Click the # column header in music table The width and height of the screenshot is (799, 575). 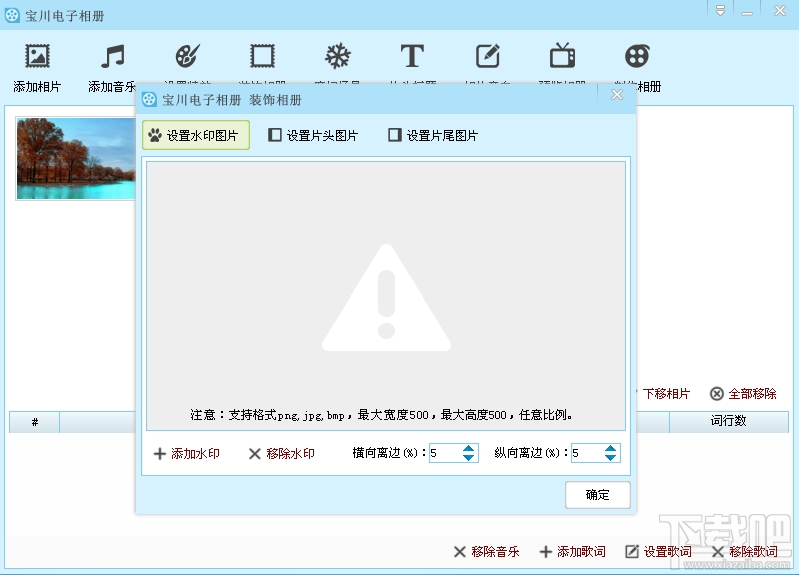pos(35,422)
